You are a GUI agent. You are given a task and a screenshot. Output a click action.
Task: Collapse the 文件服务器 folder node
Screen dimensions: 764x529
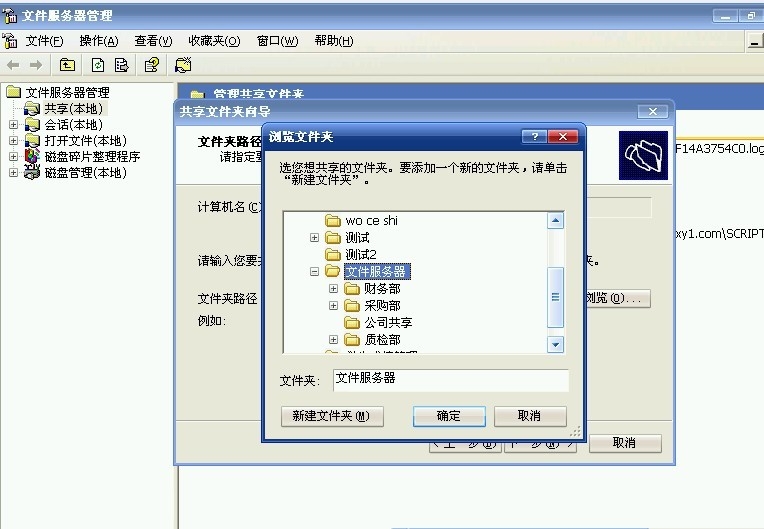(x=315, y=272)
